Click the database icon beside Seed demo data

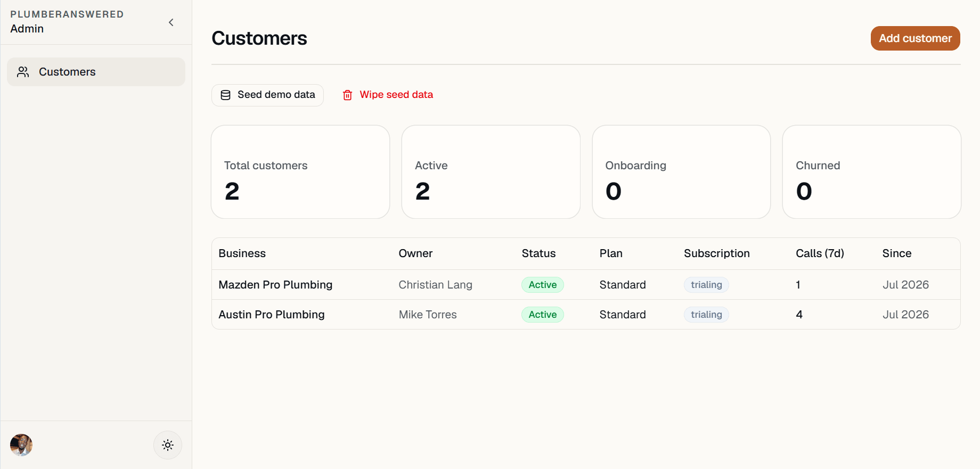(226, 95)
